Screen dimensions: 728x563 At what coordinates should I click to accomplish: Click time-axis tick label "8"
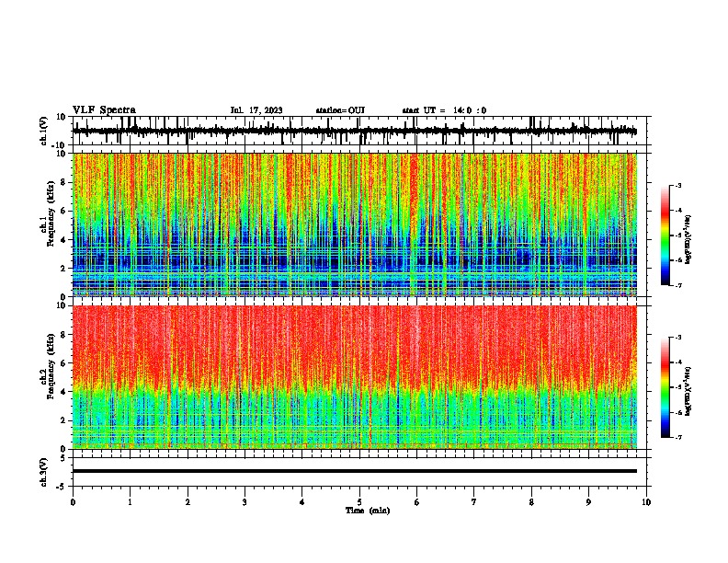tap(531, 502)
